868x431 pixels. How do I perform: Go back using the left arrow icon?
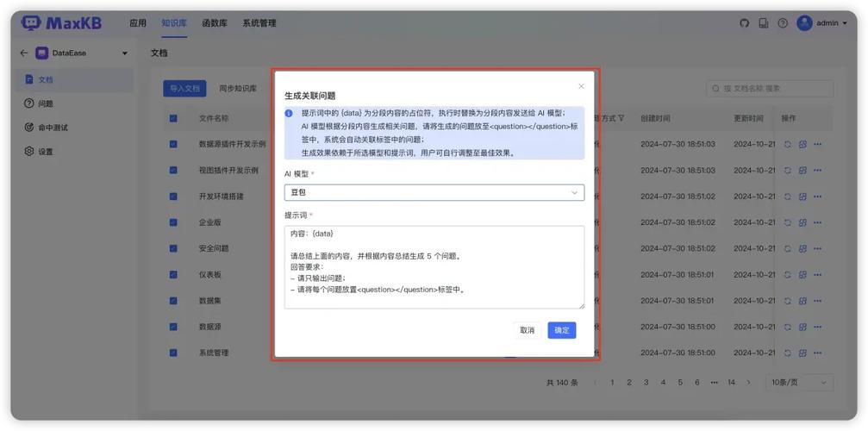tap(24, 53)
